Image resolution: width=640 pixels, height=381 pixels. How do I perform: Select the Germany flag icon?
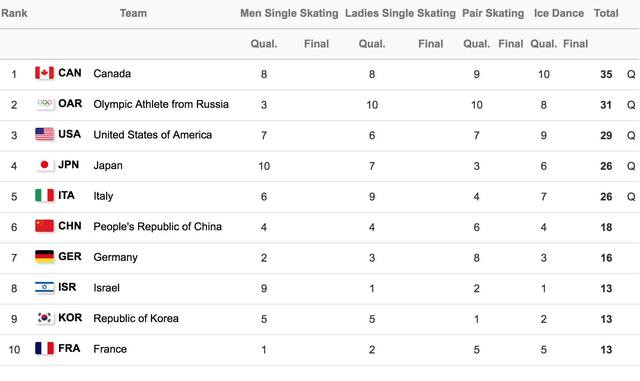(44, 257)
